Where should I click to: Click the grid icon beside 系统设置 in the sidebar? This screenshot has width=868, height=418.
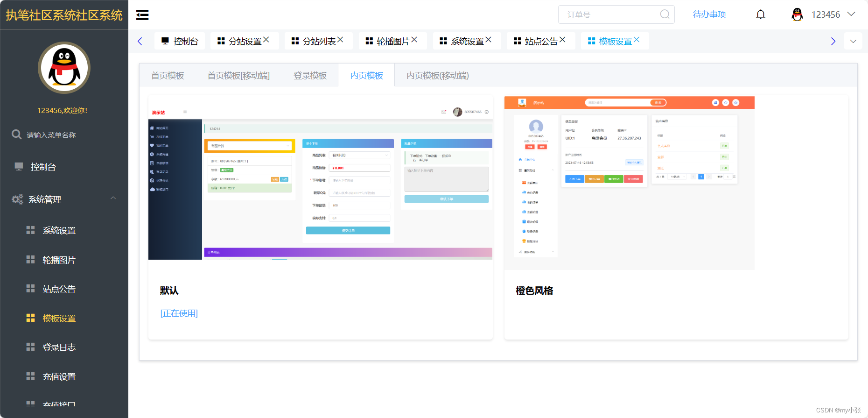[x=30, y=230]
